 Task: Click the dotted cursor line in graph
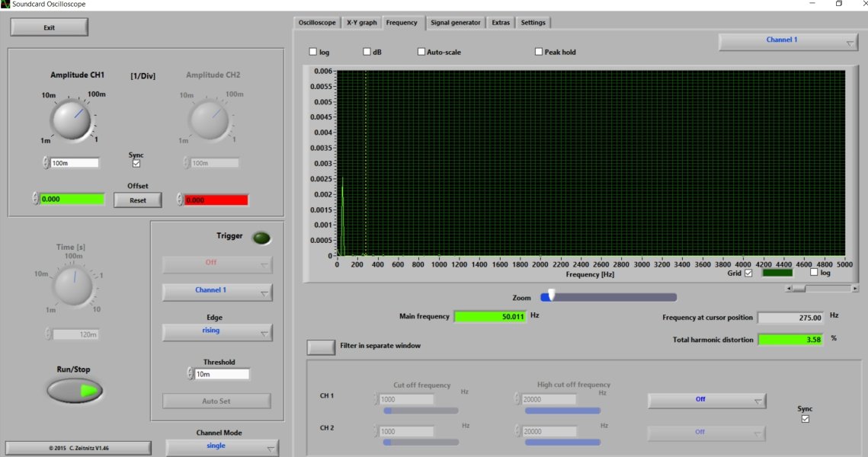(x=366, y=163)
